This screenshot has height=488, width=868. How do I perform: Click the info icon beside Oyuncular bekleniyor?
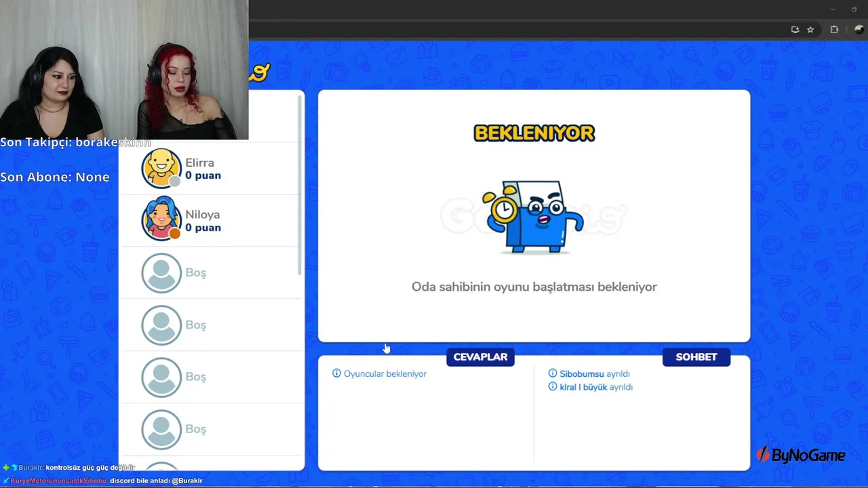point(336,373)
